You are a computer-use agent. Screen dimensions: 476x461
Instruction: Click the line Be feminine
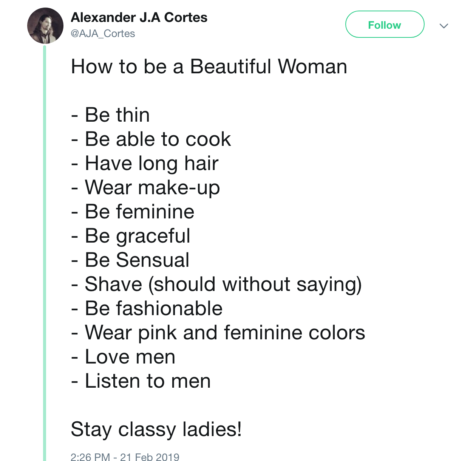(133, 212)
